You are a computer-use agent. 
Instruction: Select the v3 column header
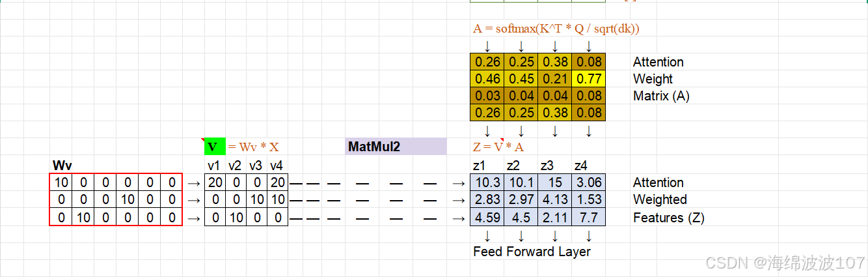pos(256,166)
